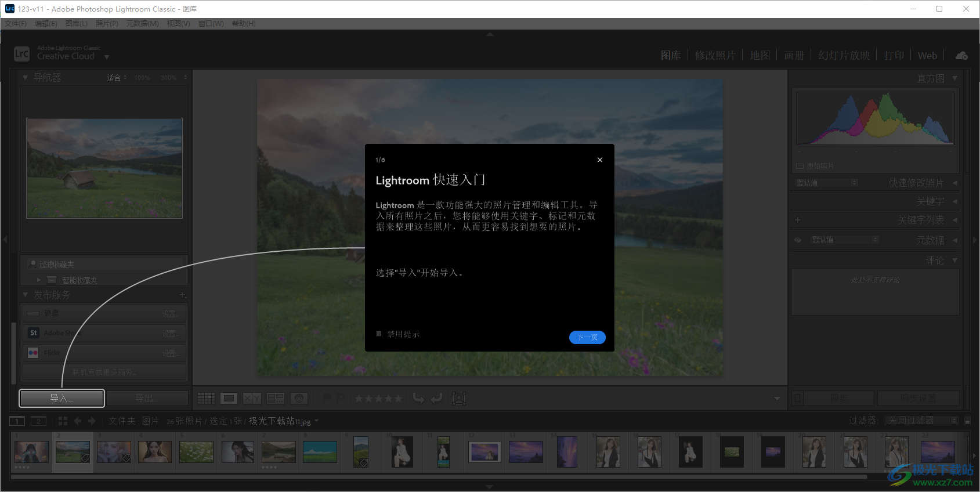Screen dimensions: 980x492
Task: Click the 导入 import button
Action: coord(62,398)
